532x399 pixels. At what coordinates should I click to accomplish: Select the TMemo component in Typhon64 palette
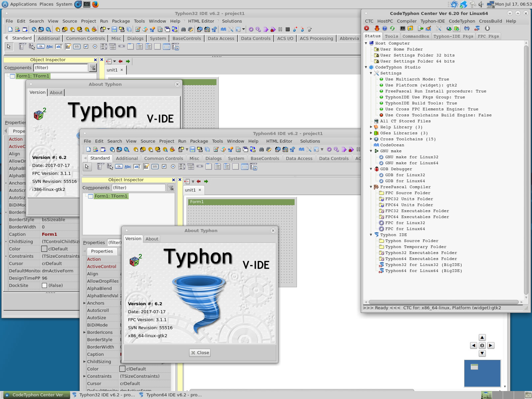point(146,167)
